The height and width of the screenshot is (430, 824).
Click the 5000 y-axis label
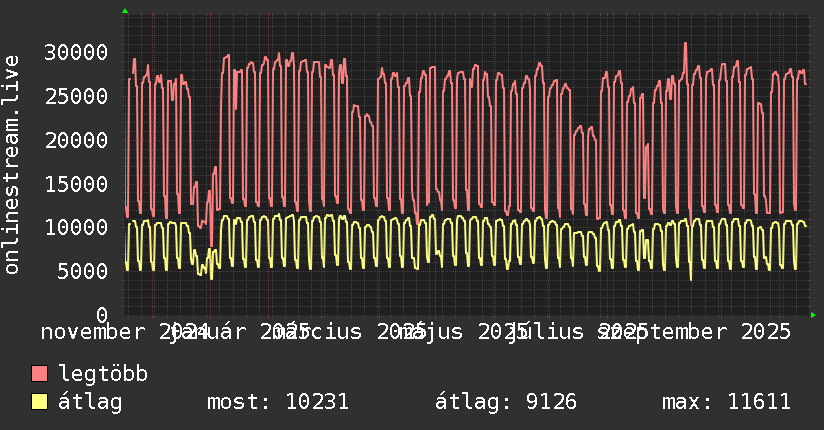(83, 272)
